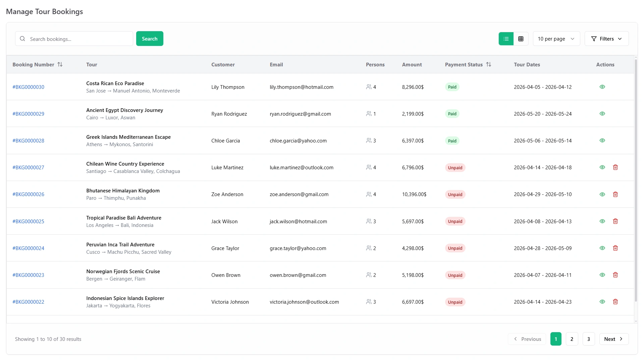Image resolution: width=644 pixels, height=362 pixels.
Task: Click the green Search button
Action: (x=150, y=39)
